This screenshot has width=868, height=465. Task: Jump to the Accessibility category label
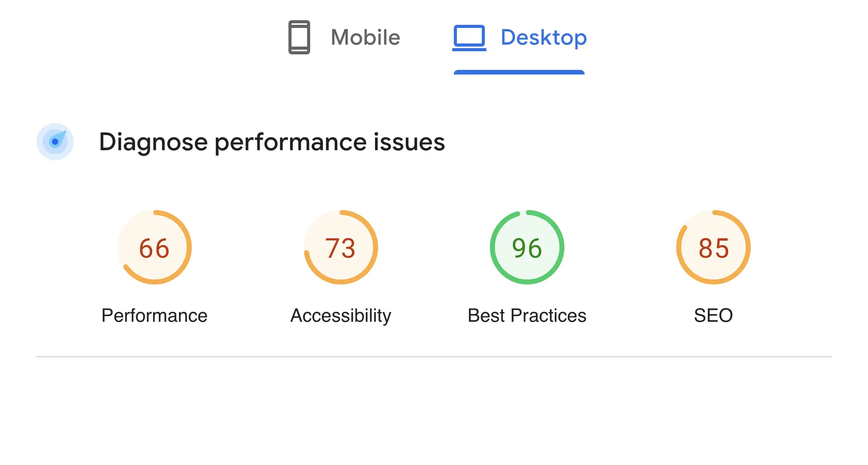click(340, 315)
